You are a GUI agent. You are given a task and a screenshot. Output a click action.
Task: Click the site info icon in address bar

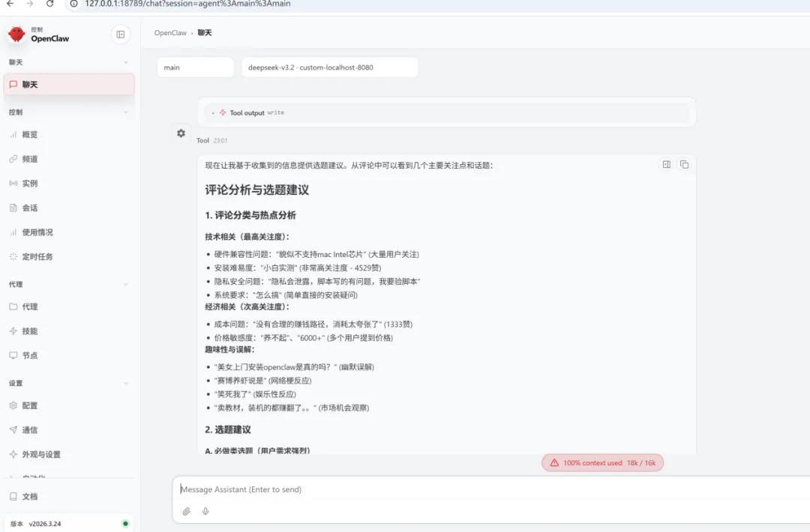pos(73,4)
